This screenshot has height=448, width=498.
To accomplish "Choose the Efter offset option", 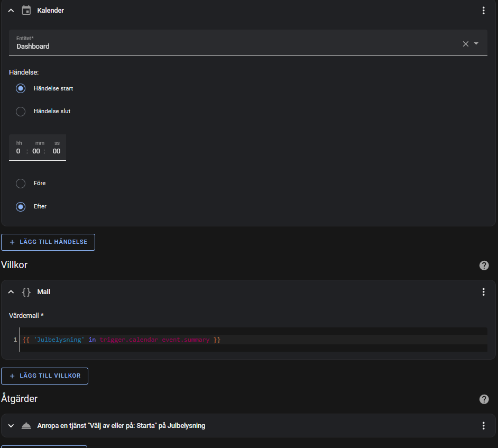I will [x=21, y=207].
